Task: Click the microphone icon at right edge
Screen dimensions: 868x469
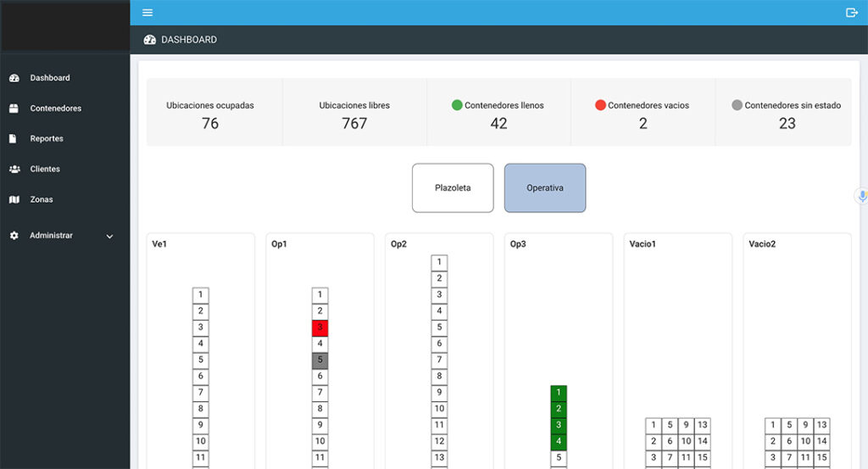Action: point(862,196)
